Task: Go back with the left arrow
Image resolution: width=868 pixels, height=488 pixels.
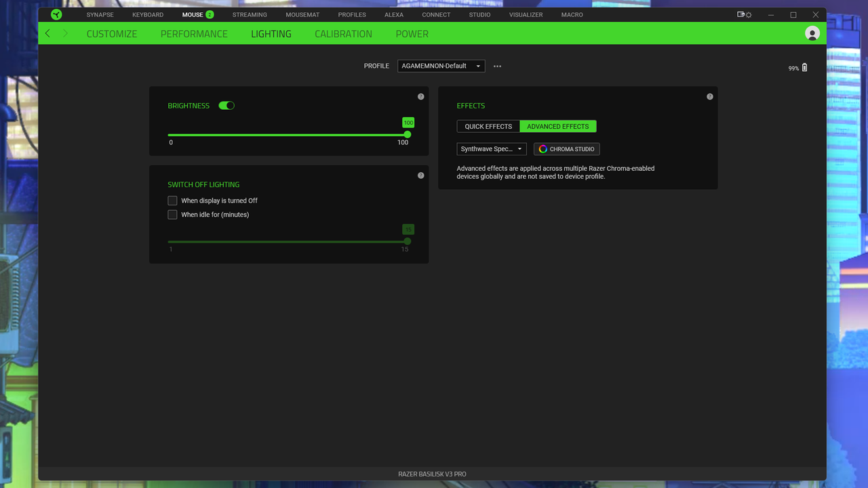Action: pyautogui.click(x=47, y=33)
